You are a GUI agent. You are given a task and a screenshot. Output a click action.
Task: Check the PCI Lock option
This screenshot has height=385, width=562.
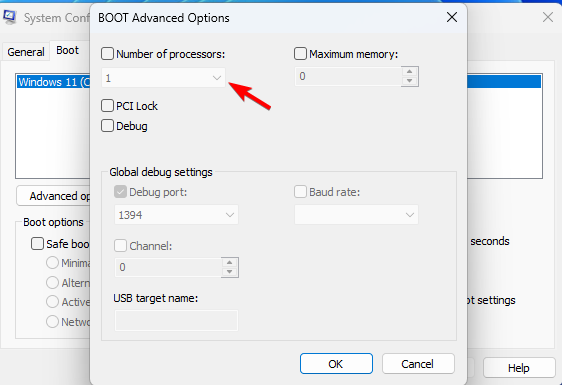(107, 106)
